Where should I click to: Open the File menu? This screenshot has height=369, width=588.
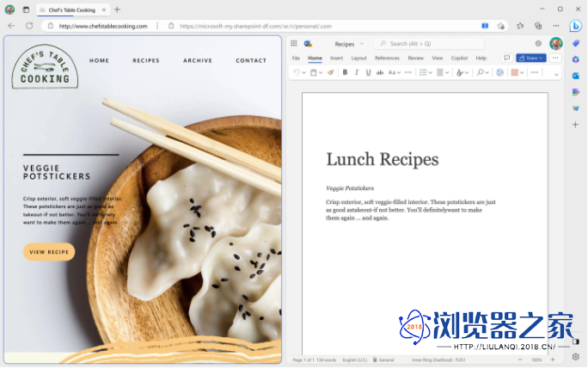tap(296, 58)
